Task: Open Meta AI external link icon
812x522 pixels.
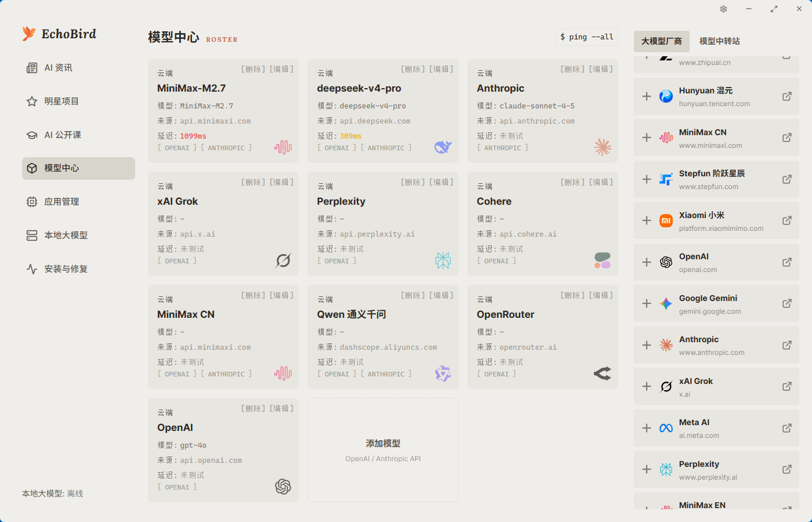Action: click(787, 428)
